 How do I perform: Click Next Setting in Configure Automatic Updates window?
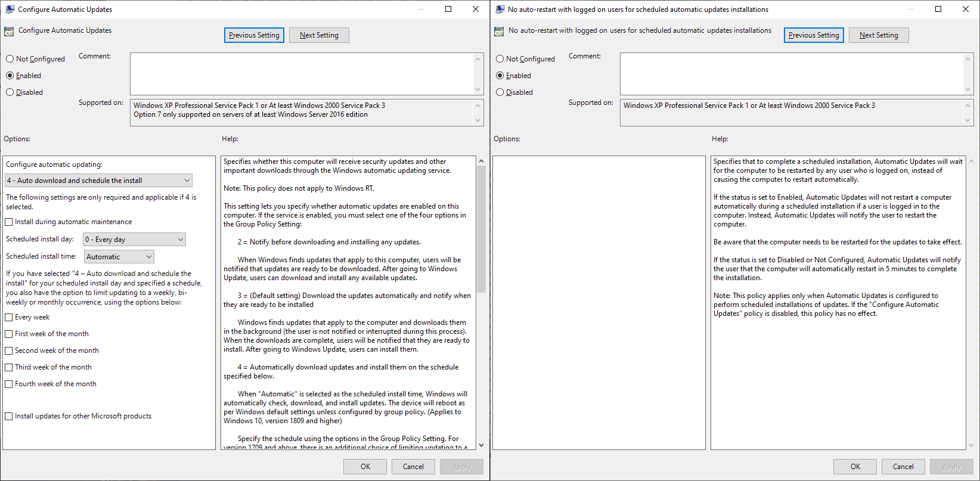pyautogui.click(x=319, y=35)
